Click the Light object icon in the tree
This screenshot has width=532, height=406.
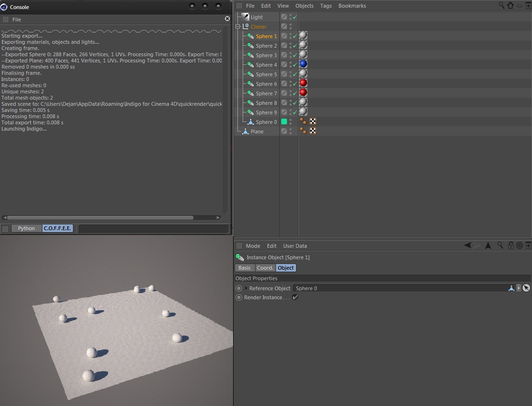coord(246,17)
